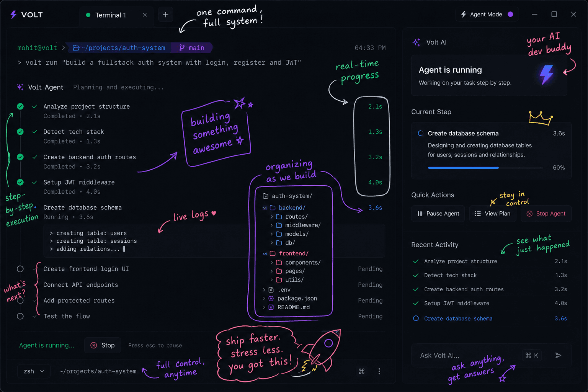This screenshot has width=588, height=392.
Task: Click the Press esc to pause hint
Action: (x=155, y=346)
